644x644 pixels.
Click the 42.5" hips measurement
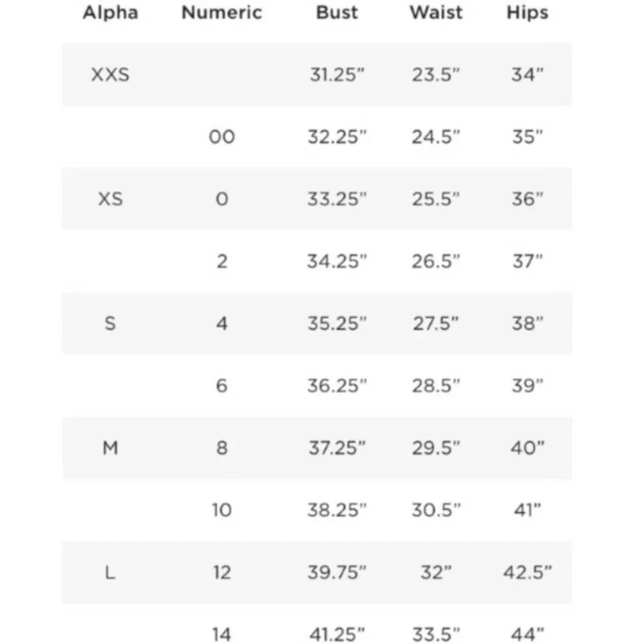point(527,572)
